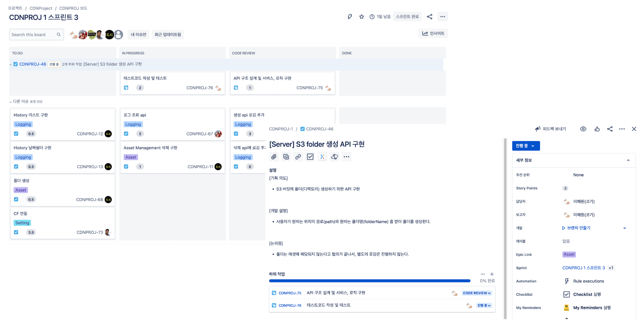Image resolution: width=644 pixels, height=330 pixels.
Task: Open board more options menu
Action: [x=443, y=17]
